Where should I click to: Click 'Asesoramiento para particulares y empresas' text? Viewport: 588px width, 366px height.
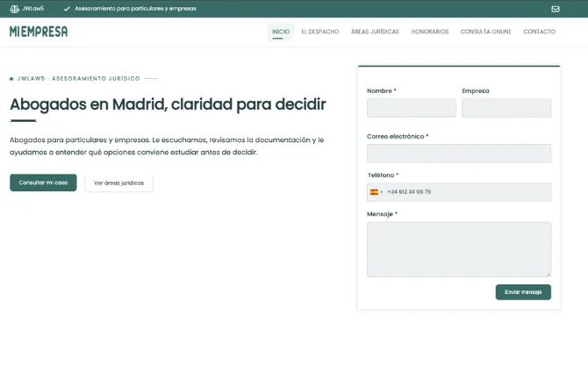click(135, 9)
